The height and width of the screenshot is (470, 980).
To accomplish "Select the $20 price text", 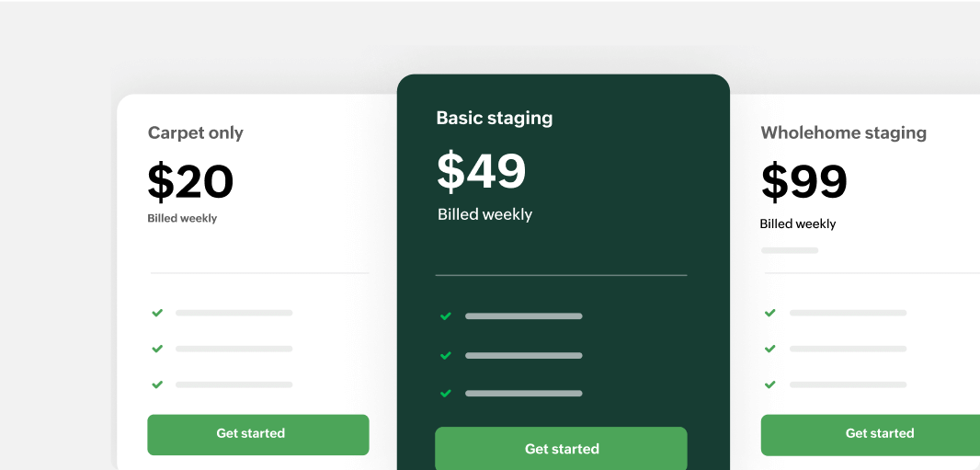I will click(191, 182).
